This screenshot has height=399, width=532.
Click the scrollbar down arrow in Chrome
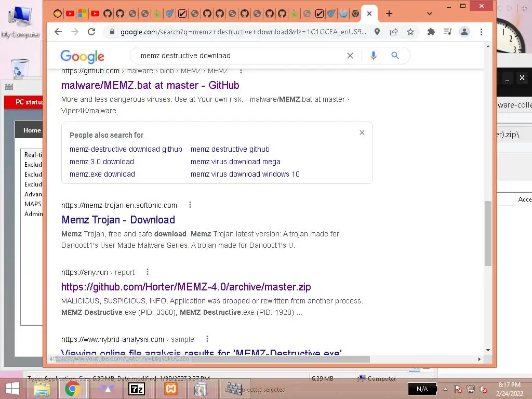(x=488, y=350)
